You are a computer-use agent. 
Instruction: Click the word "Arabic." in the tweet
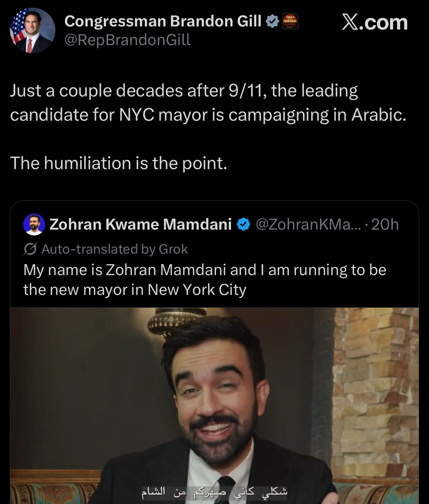tap(379, 115)
